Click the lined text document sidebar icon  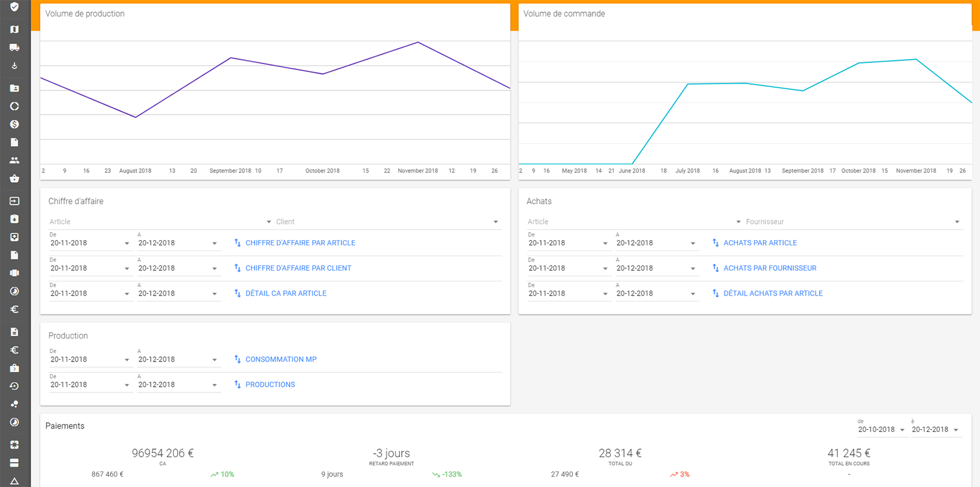pos(14,332)
